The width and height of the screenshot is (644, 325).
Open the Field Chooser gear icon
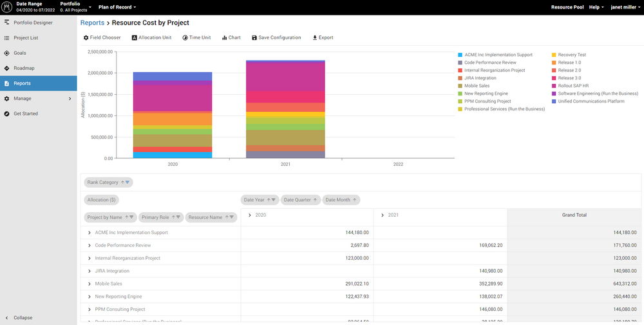point(86,38)
